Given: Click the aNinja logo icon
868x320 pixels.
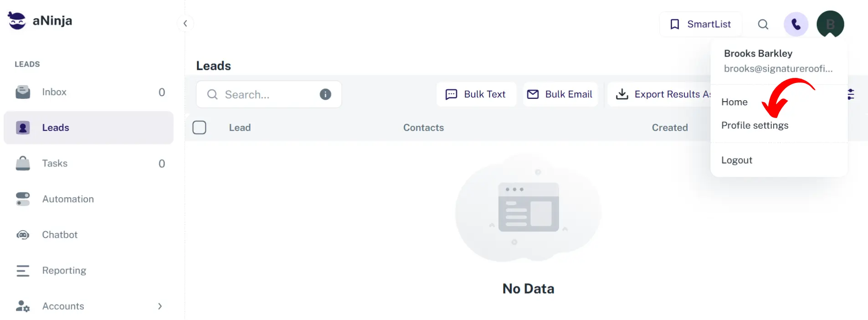Looking at the screenshot, I should [x=17, y=21].
